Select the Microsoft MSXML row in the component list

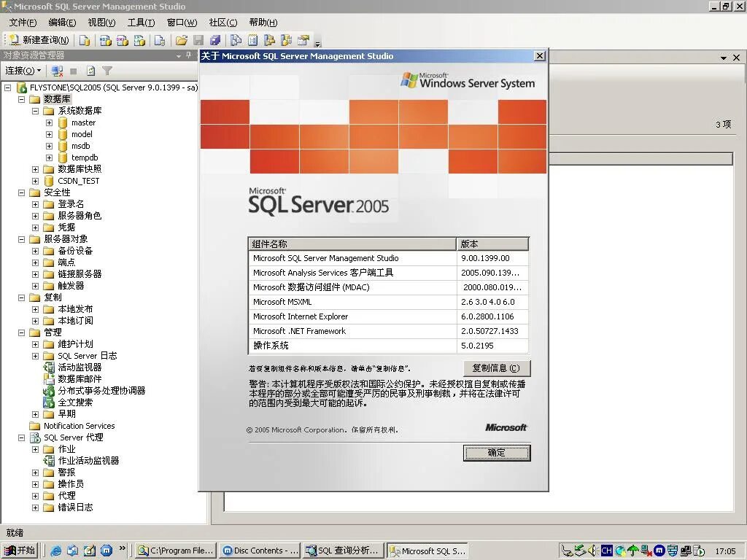pyautogui.click(x=328, y=301)
